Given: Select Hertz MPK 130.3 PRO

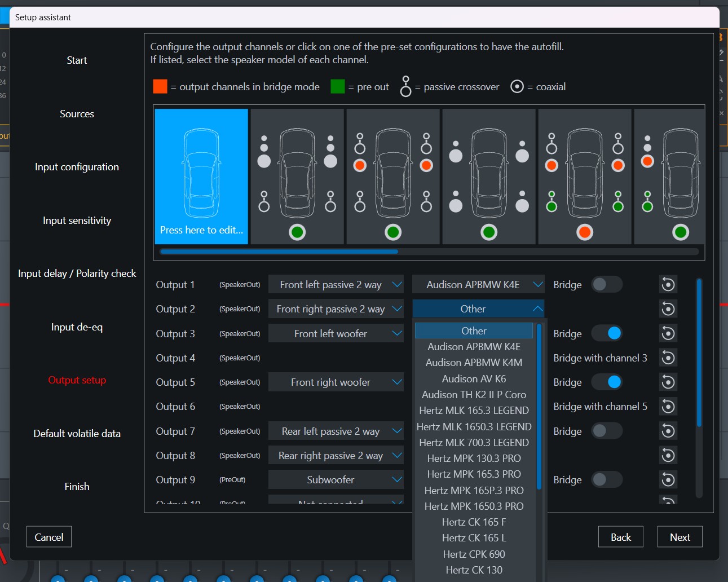Looking at the screenshot, I should [474, 458].
